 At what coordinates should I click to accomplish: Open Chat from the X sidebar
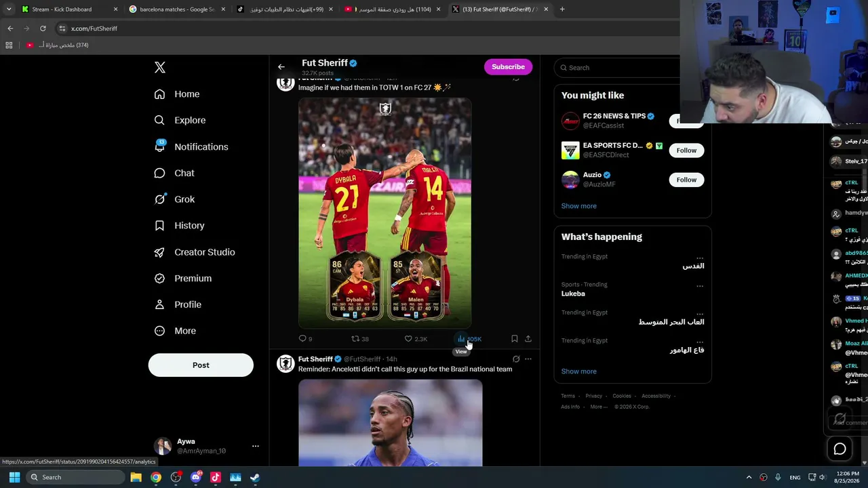174,174
